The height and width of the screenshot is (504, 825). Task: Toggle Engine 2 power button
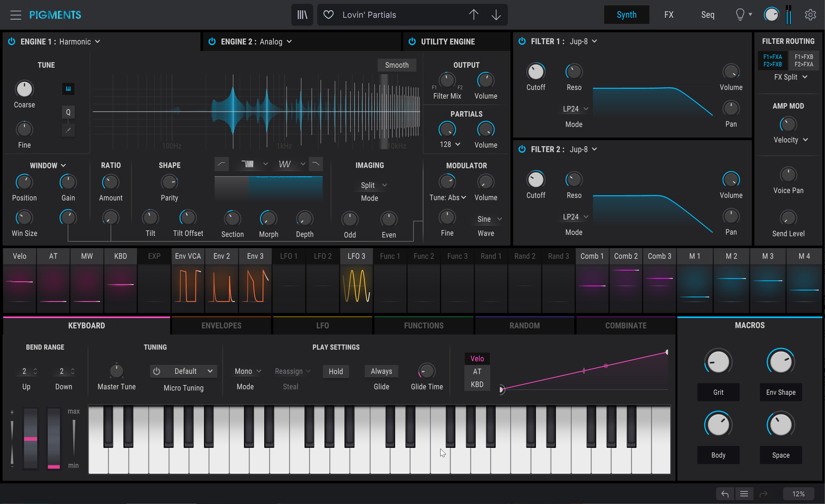pos(212,42)
